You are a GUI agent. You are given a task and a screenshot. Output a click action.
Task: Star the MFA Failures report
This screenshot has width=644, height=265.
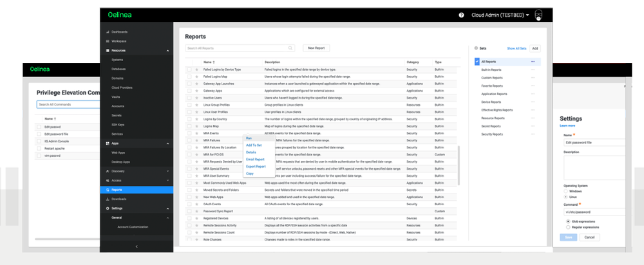click(x=196, y=140)
